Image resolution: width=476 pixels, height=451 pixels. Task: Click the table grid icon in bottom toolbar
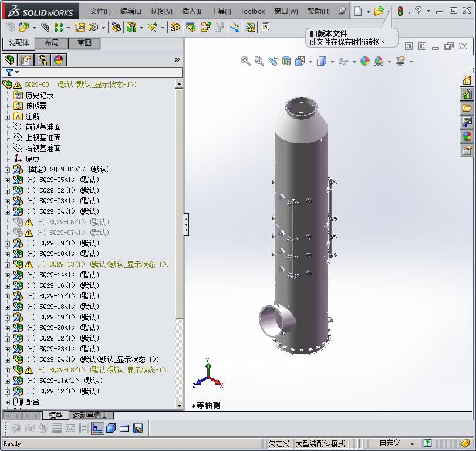click(x=124, y=428)
